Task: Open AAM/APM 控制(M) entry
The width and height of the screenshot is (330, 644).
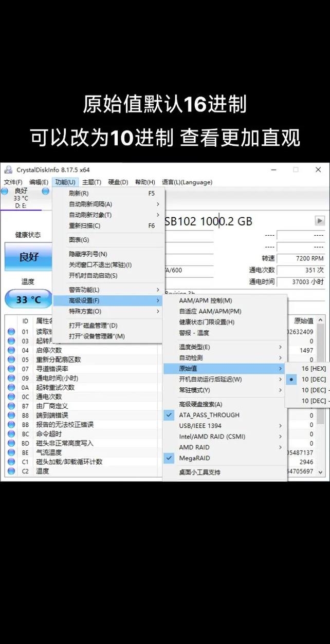Action: pos(225,300)
